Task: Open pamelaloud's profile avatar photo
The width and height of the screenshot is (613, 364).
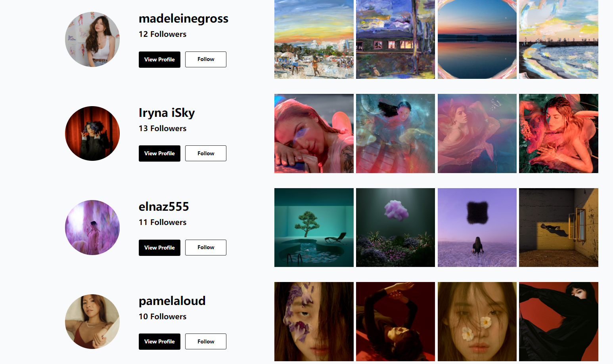Action: pos(92,322)
